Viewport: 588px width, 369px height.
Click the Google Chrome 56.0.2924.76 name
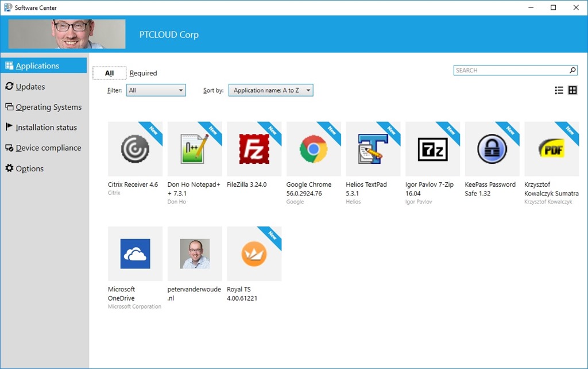pyautogui.click(x=309, y=189)
